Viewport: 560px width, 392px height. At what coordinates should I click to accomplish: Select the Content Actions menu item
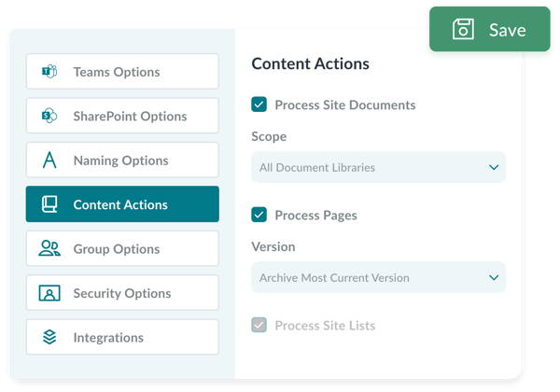coord(122,204)
